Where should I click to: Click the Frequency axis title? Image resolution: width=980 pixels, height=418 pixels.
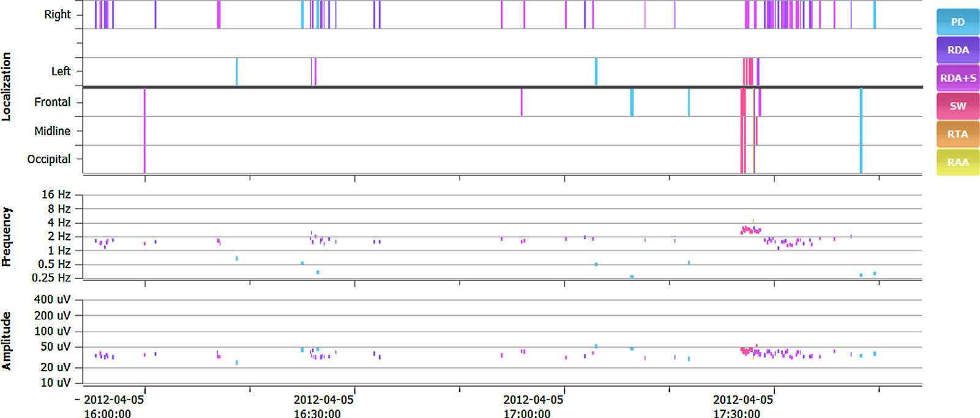tap(7, 237)
